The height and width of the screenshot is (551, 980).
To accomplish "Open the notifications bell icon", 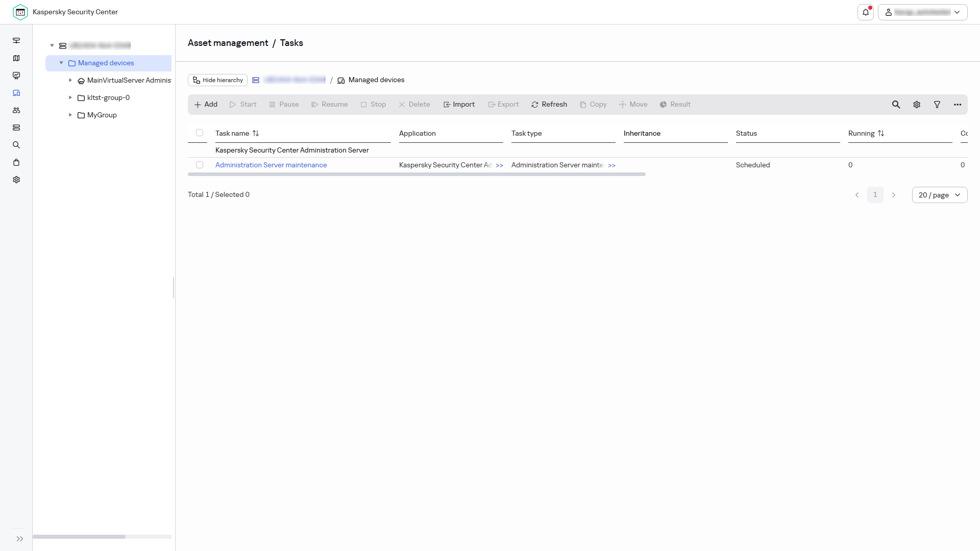I will (x=866, y=12).
